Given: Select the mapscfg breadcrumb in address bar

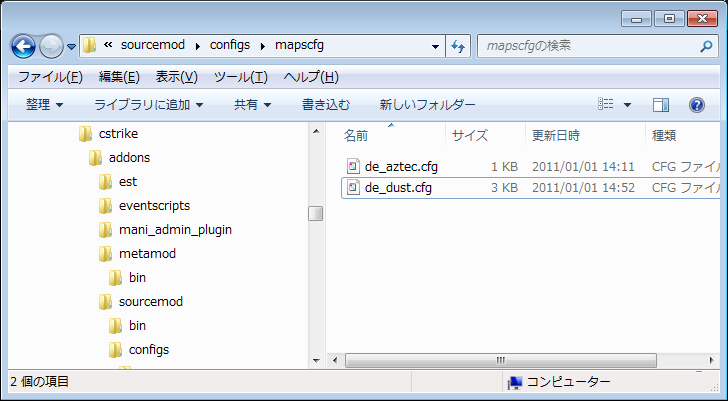Looking at the screenshot, I should (x=299, y=45).
